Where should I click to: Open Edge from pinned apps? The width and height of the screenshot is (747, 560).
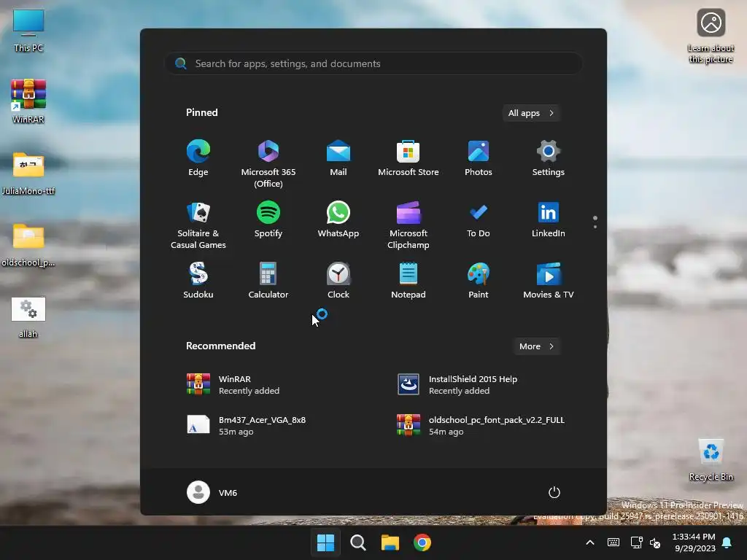[x=198, y=158]
